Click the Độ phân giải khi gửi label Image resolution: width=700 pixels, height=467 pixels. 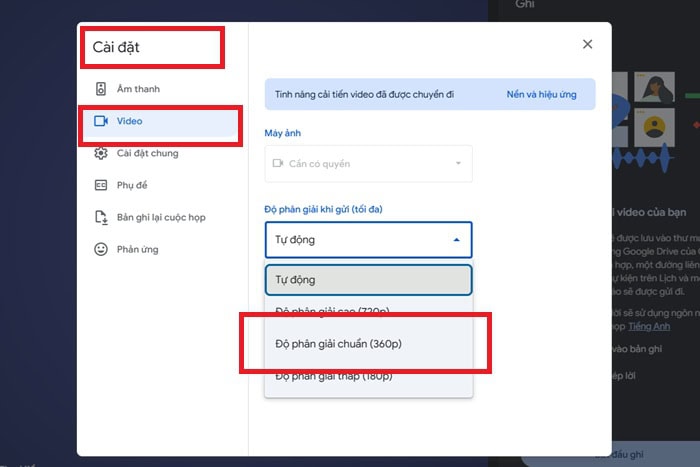(323, 209)
